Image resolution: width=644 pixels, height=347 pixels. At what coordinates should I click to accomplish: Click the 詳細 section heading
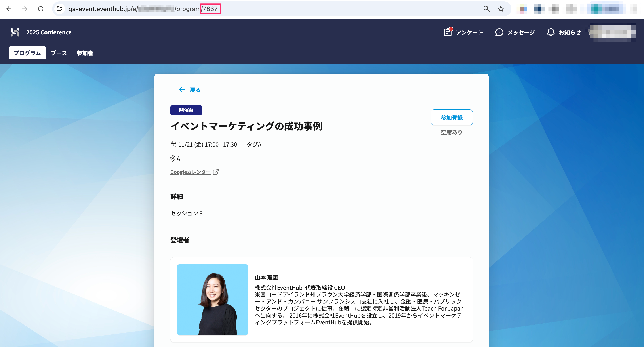177,197
